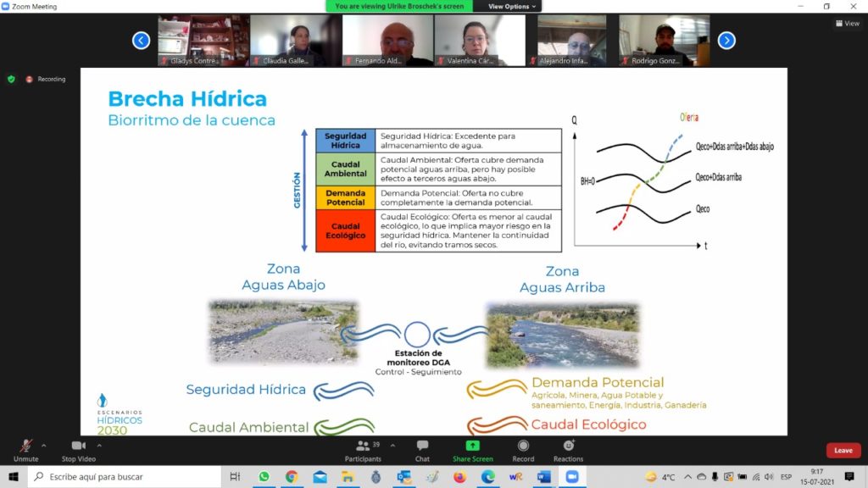This screenshot has height=488, width=868.
Task: Open WhatsApp from the taskbar
Action: (x=264, y=477)
